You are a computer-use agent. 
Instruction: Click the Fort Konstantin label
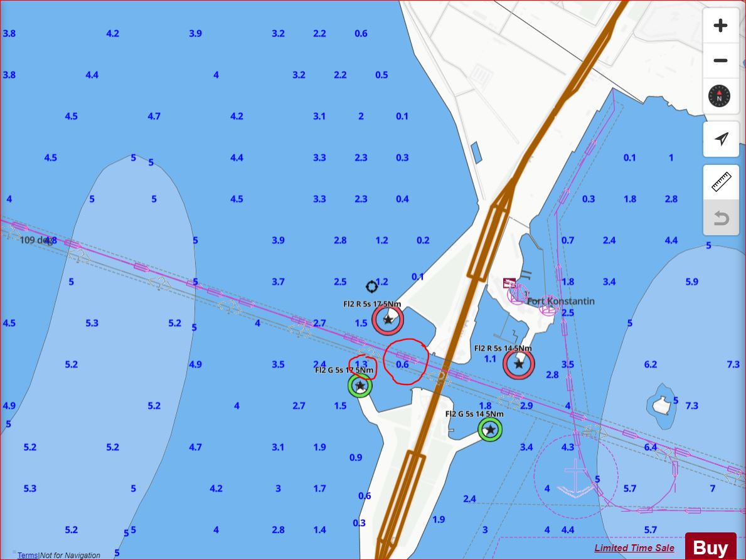(x=560, y=301)
